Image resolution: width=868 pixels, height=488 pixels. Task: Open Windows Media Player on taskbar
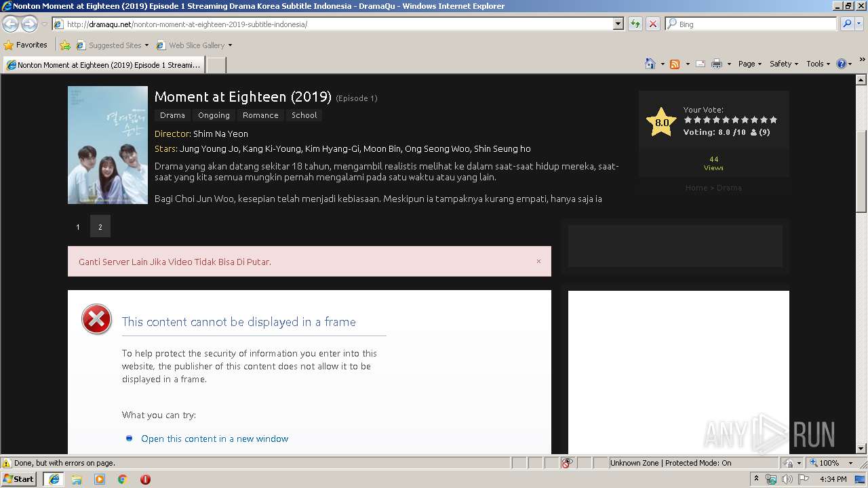click(x=100, y=479)
